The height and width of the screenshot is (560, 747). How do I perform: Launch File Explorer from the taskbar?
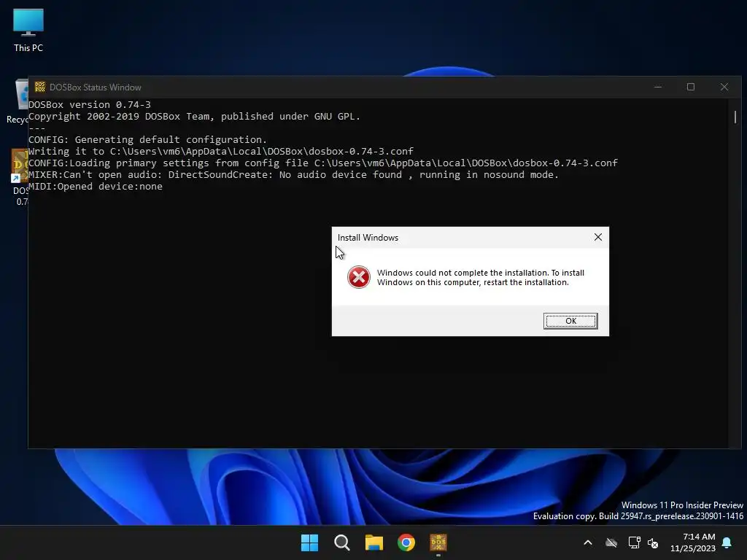coord(374,542)
